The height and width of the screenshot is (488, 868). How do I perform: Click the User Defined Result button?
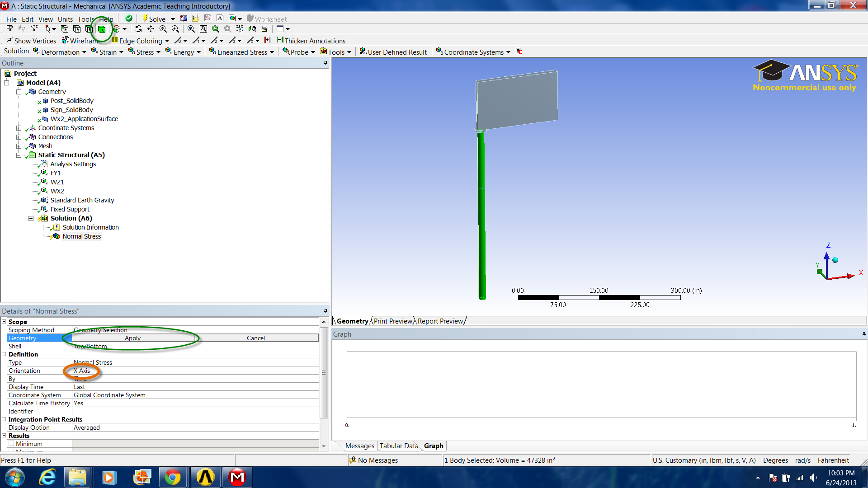coord(393,52)
